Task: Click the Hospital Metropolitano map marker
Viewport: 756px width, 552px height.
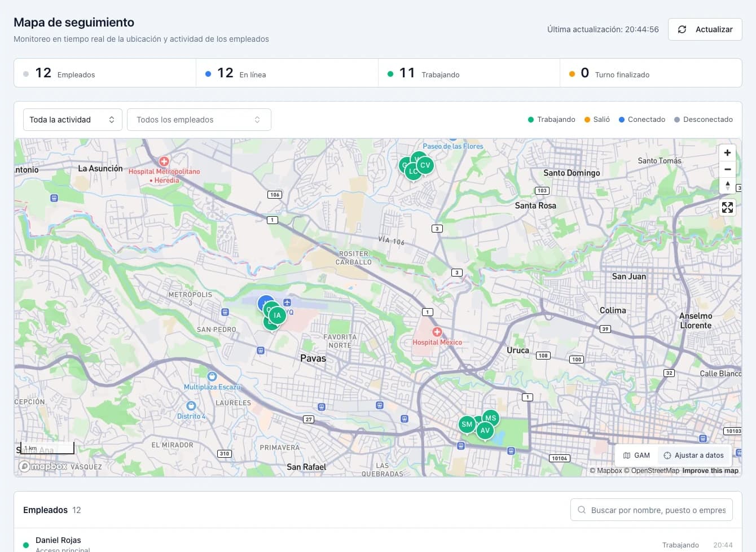Action: point(164,161)
